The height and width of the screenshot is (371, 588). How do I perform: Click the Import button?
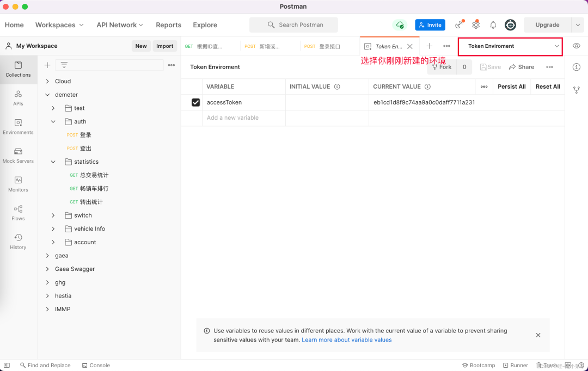[x=164, y=46]
